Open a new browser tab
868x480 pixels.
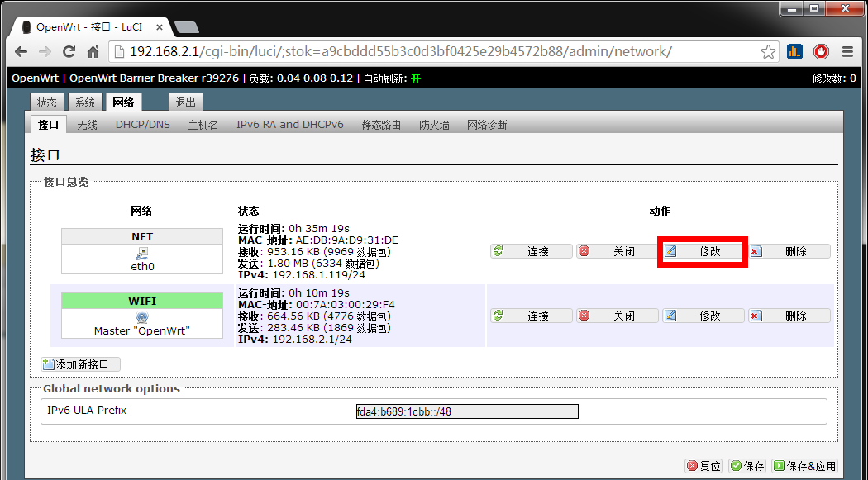pos(186,27)
